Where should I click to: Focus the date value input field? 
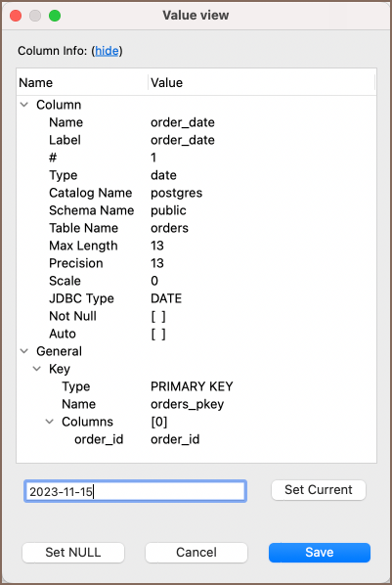point(135,491)
